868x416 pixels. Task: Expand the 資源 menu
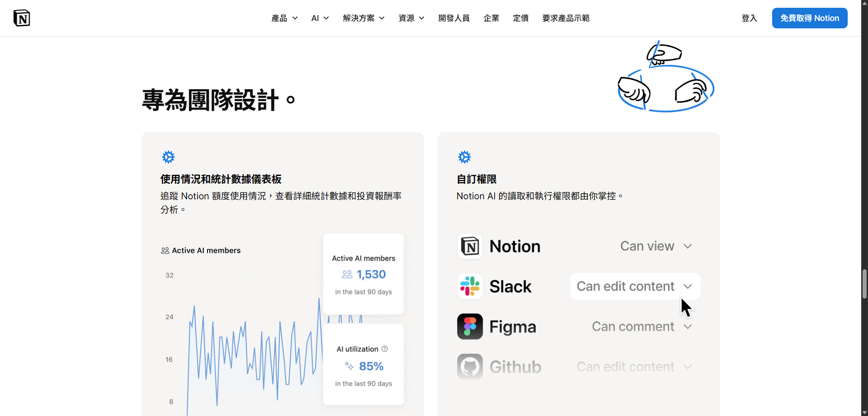click(x=411, y=18)
